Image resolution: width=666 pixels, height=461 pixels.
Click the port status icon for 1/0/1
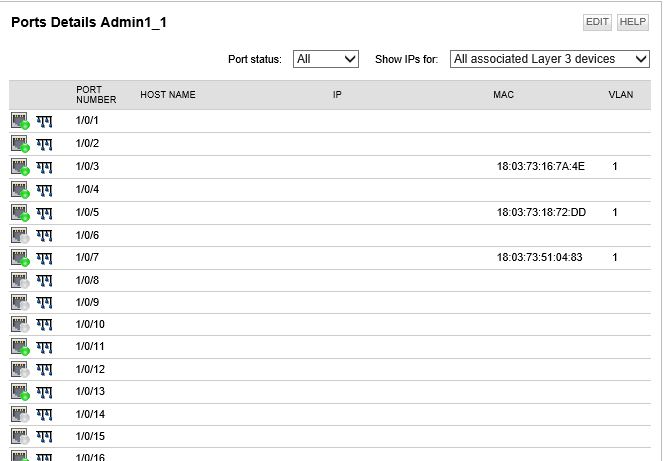point(20,121)
